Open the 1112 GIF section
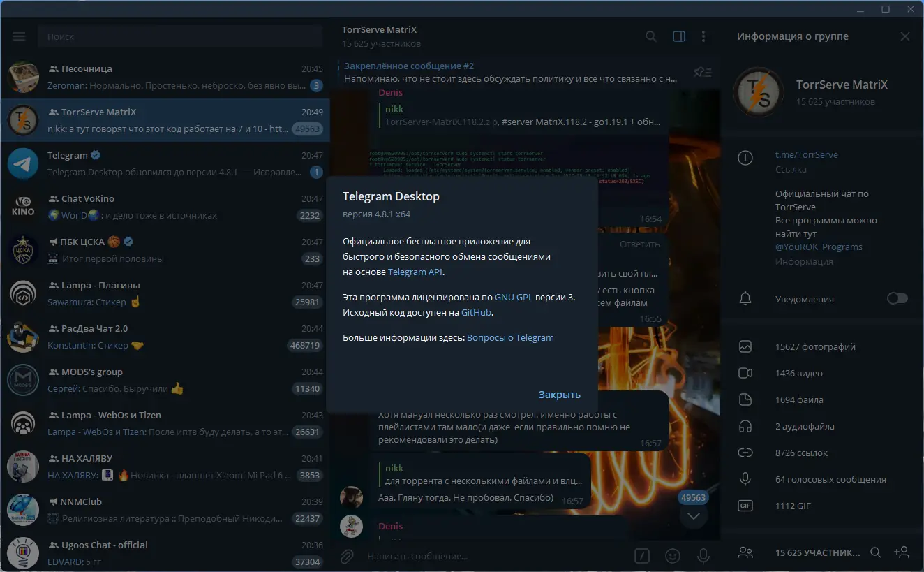 (822, 506)
